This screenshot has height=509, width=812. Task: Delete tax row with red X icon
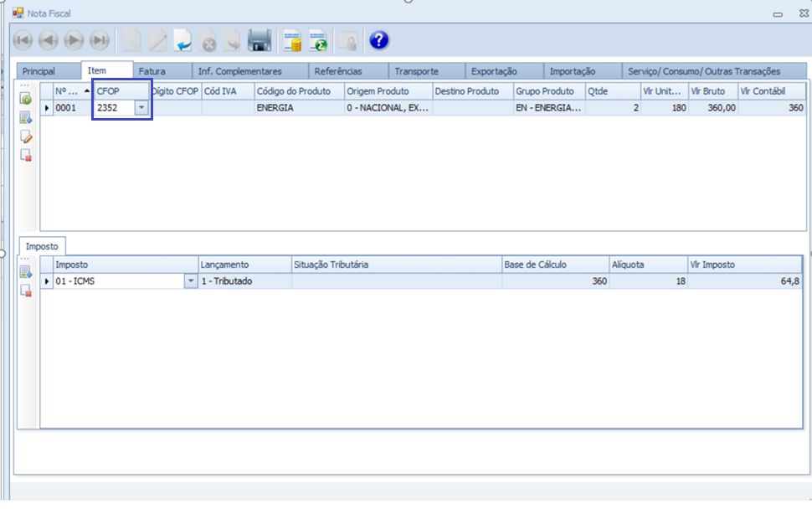(26, 290)
